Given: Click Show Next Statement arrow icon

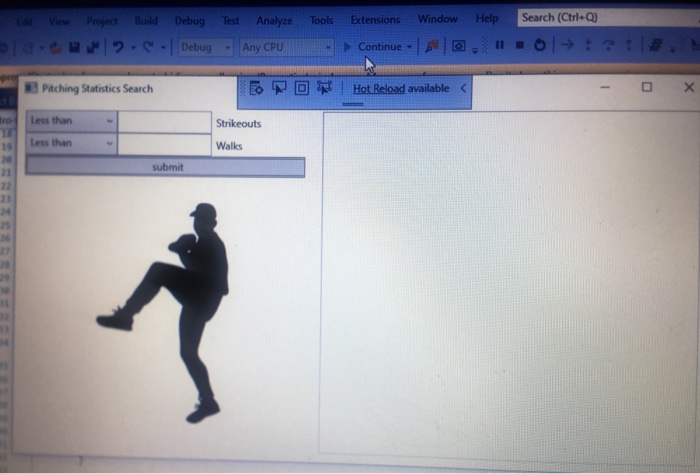Looking at the screenshot, I should coord(567,45).
